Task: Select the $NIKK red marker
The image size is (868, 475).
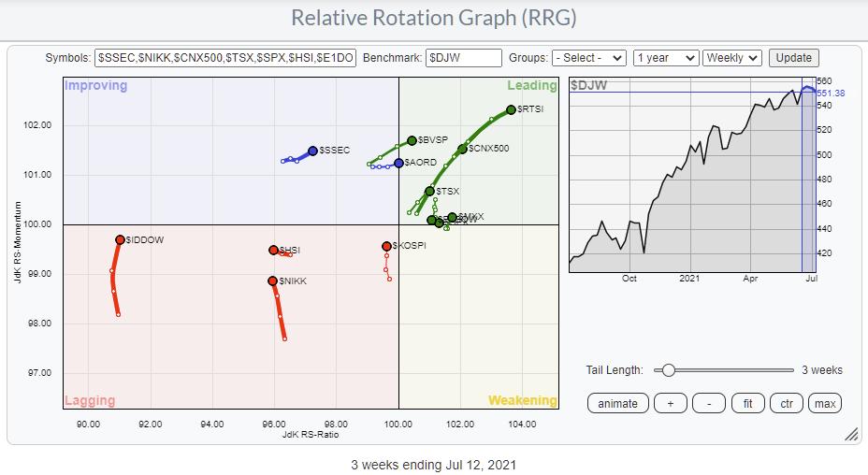Action: tap(272, 281)
